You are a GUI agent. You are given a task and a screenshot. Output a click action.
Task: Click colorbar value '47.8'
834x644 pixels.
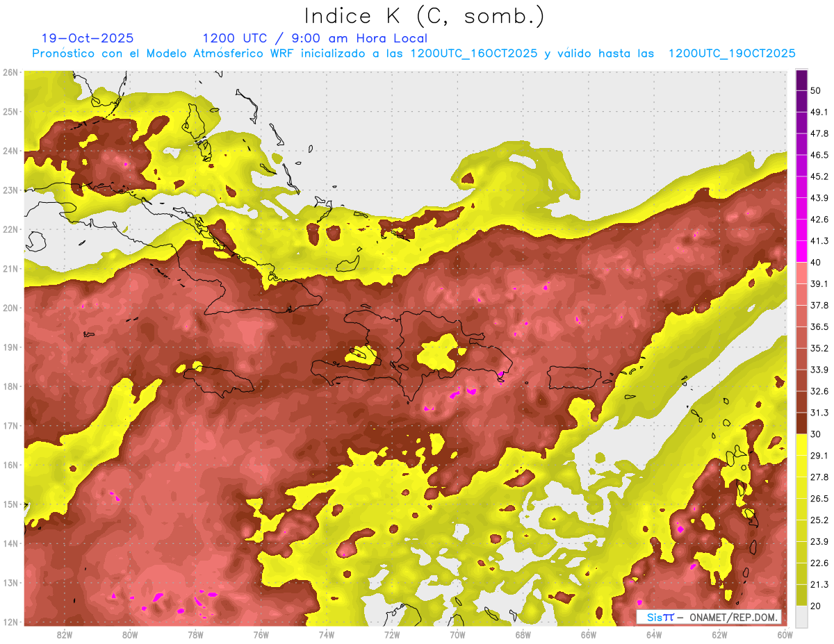pyautogui.click(x=819, y=134)
